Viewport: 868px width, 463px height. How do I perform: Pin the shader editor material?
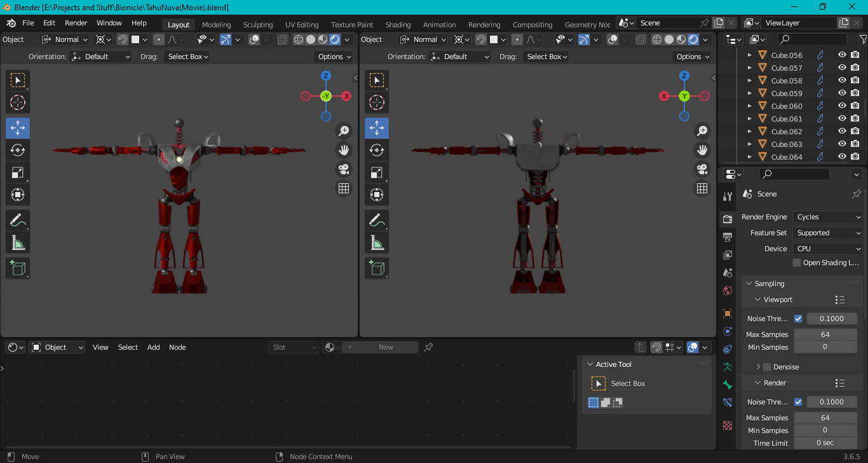(x=428, y=347)
